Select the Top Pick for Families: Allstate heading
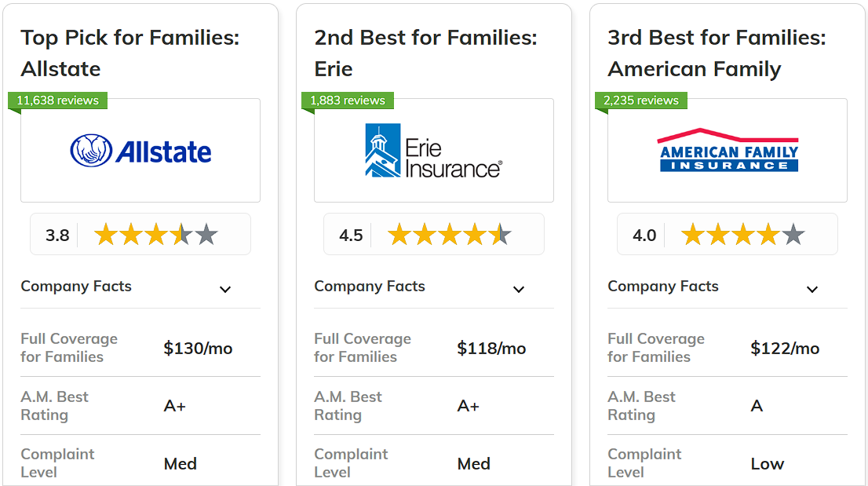Screen dimensions: 868x486 130,53
